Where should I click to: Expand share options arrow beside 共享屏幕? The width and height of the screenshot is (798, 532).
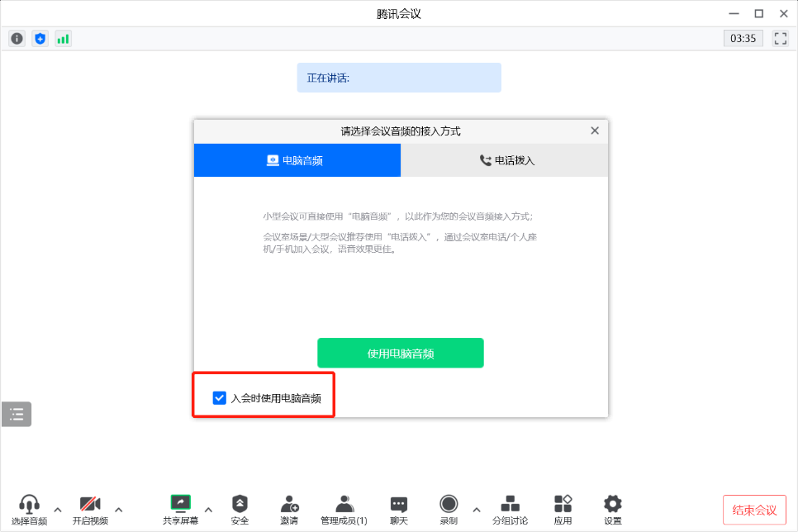click(209, 510)
